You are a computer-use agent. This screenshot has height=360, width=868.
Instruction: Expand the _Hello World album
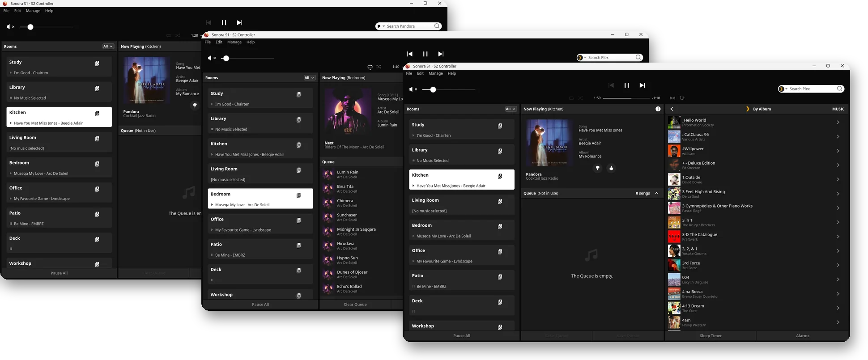[838, 123]
